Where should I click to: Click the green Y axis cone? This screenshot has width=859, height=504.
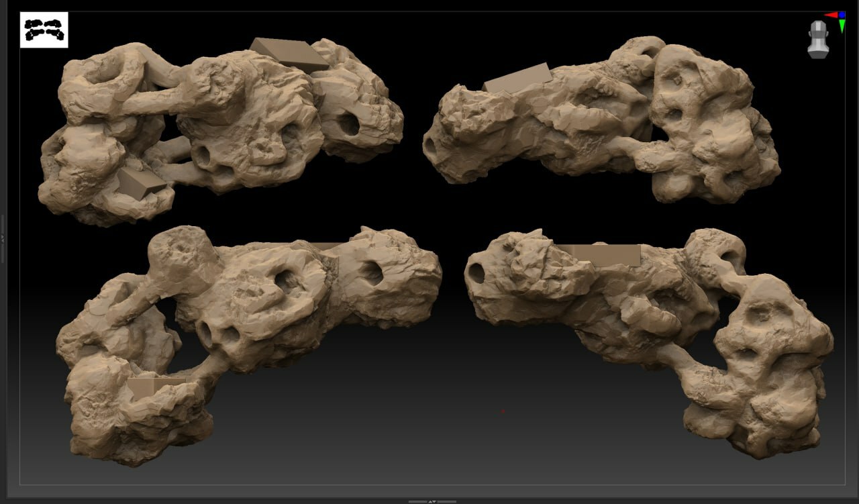click(x=842, y=27)
